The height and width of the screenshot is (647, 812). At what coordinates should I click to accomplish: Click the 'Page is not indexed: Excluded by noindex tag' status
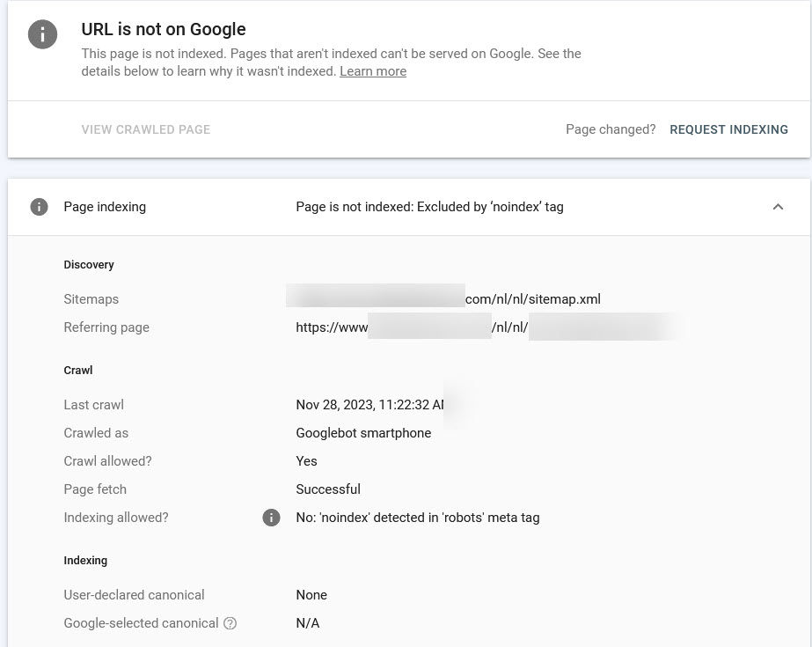click(x=430, y=207)
